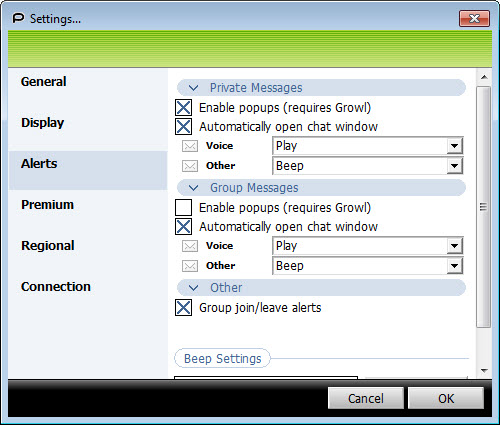Image resolution: width=500 pixels, height=425 pixels.
Task: Uncheck auto open chat window for Group Messages
Action: pos(184,227)
